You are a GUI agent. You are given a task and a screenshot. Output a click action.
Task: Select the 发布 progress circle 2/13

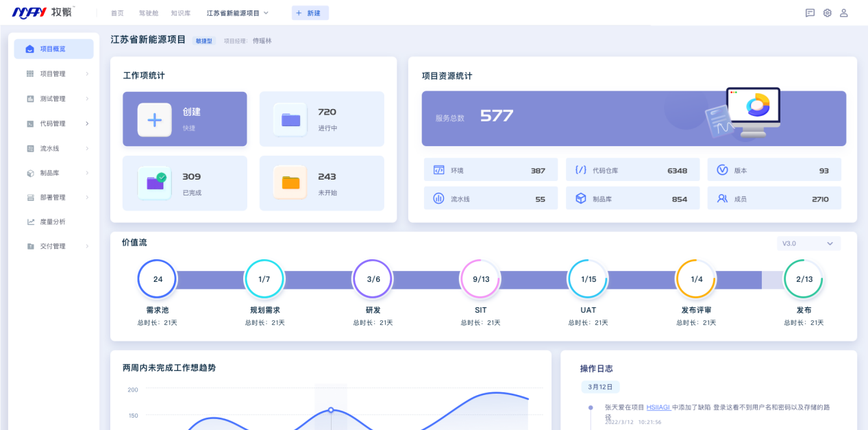pos(804,279)
